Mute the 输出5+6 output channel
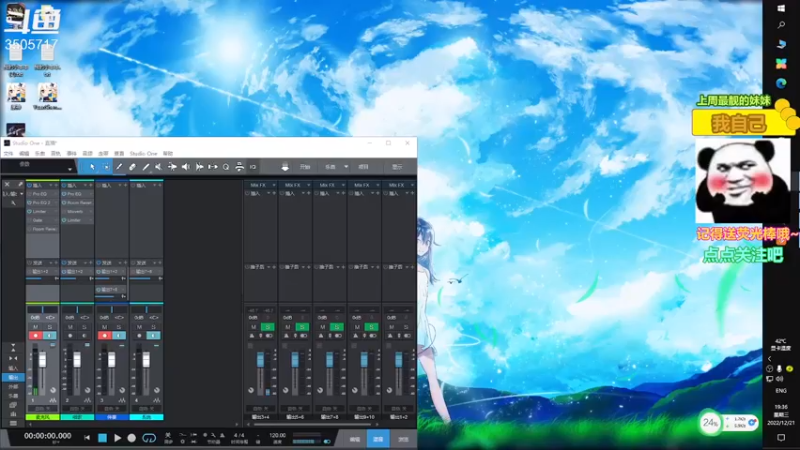Screen dimensions: 800x450 pyautogui.click(x=288, y=327)
